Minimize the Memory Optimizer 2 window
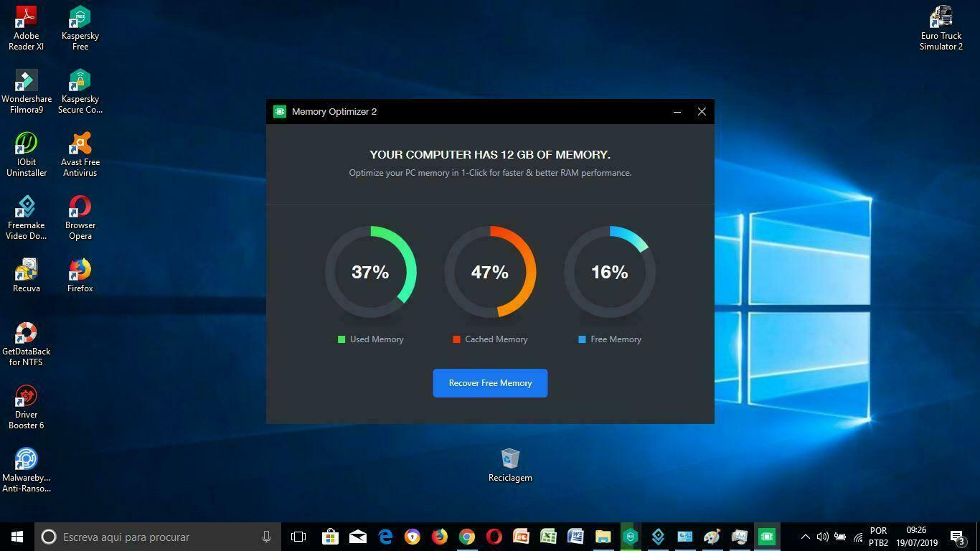980x551 pixels. click(x=677, y=112)
